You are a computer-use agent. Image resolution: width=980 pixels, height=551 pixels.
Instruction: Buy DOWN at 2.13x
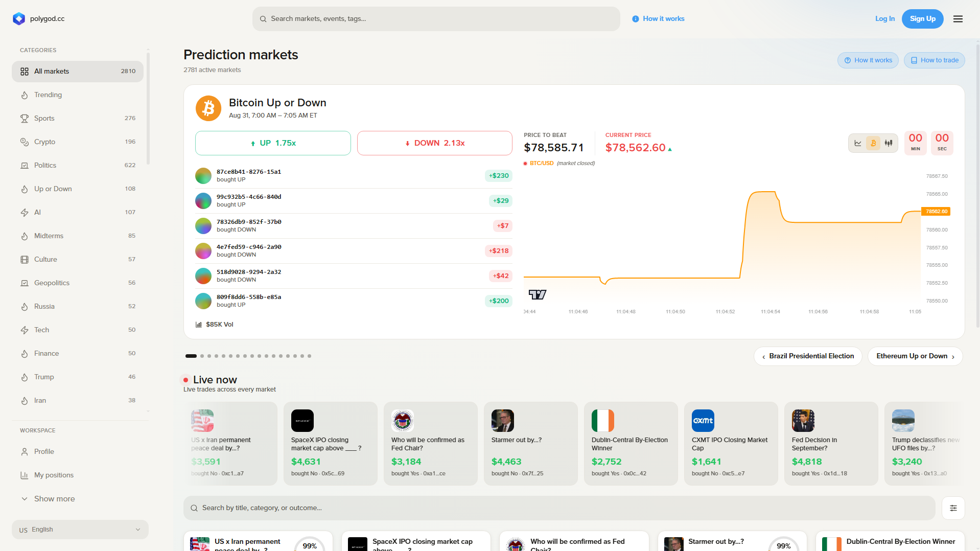pos(435,143)
